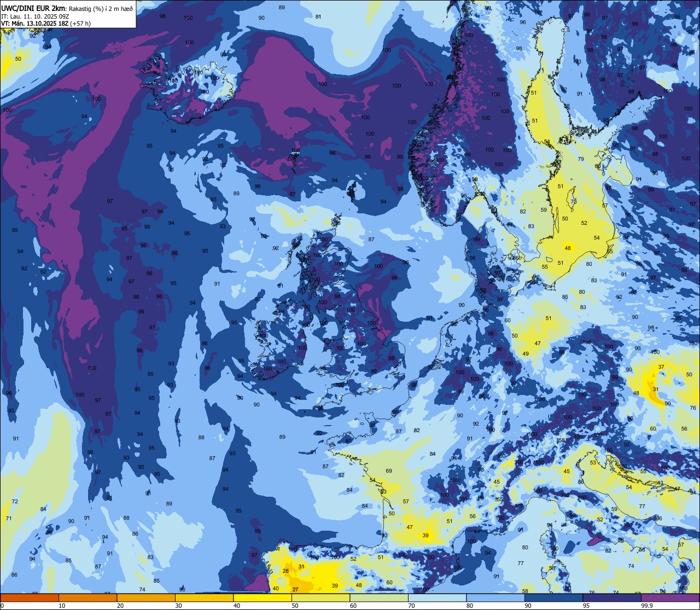Click the pale green legend swatch between 60 and 70
700x610 pixels.
coord(379,598)
